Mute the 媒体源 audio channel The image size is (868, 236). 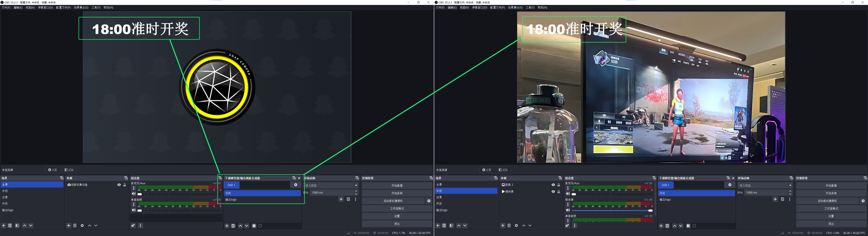click(568, 210)
